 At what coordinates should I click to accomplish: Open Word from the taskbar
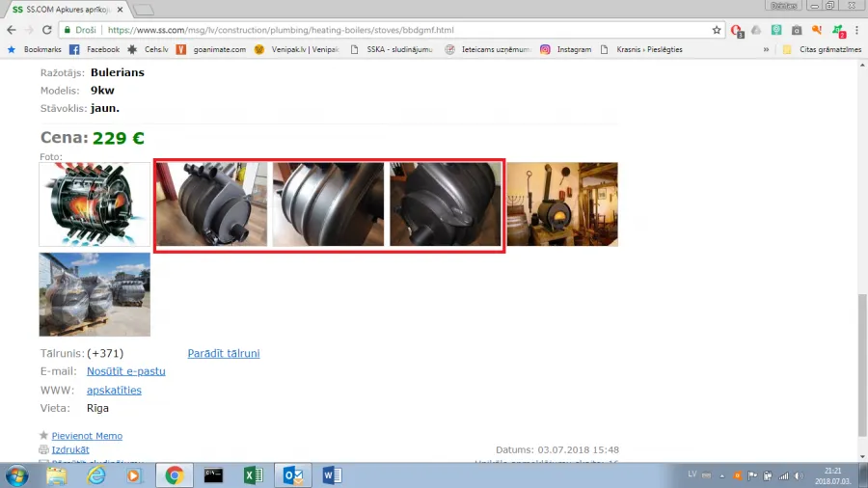pyautogui.click(x=332, y=475)
